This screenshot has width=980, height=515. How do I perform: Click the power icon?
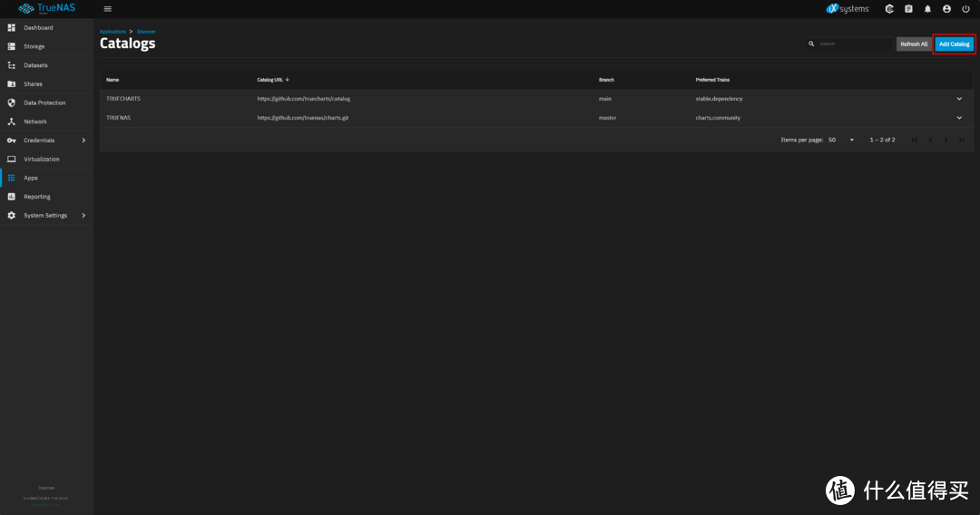tap(965, 9)
